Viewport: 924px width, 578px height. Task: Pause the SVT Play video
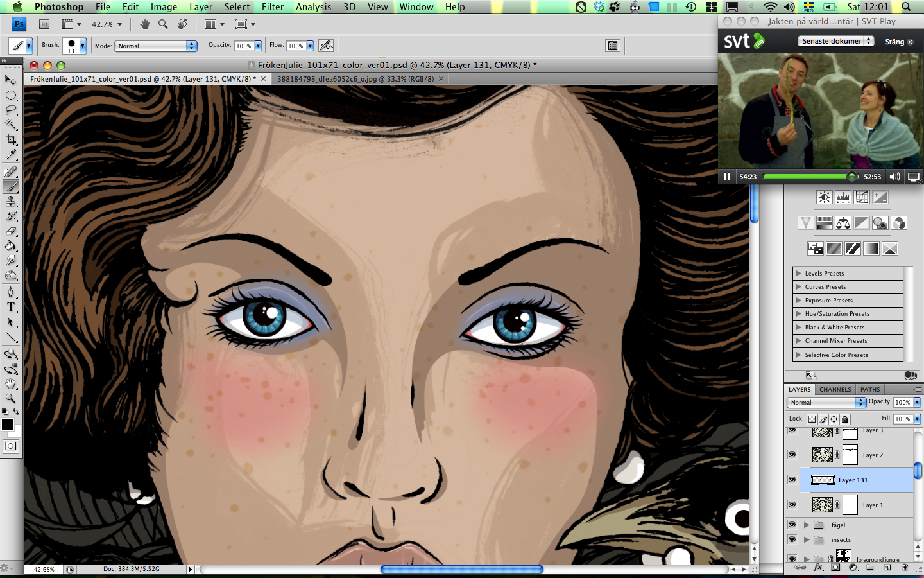pos(727,177)
